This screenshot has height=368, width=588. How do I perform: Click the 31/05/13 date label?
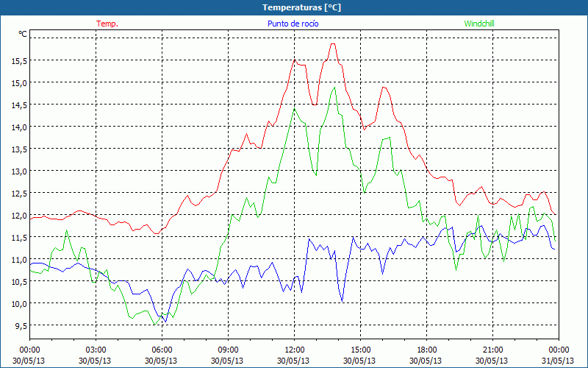pos(558,361)
